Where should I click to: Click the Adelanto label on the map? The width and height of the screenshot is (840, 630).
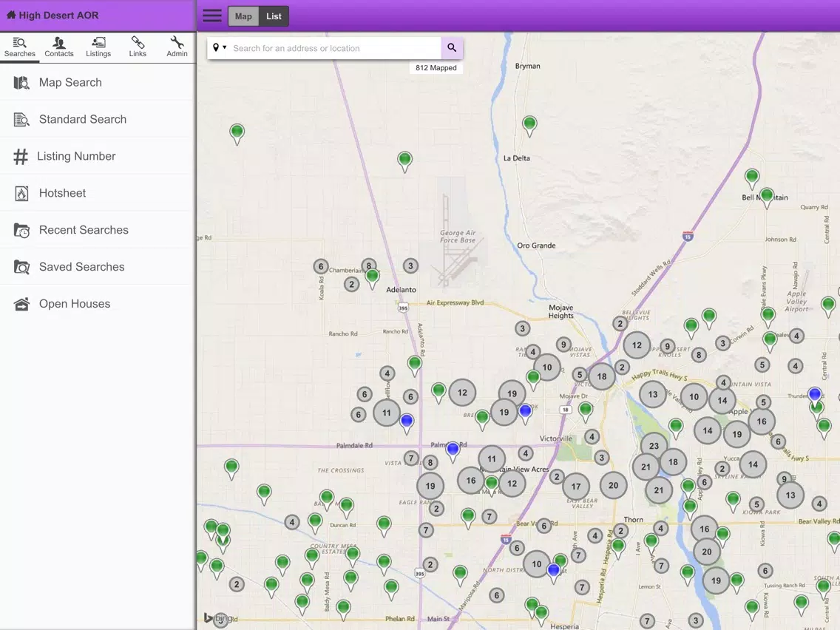(402, 289)
